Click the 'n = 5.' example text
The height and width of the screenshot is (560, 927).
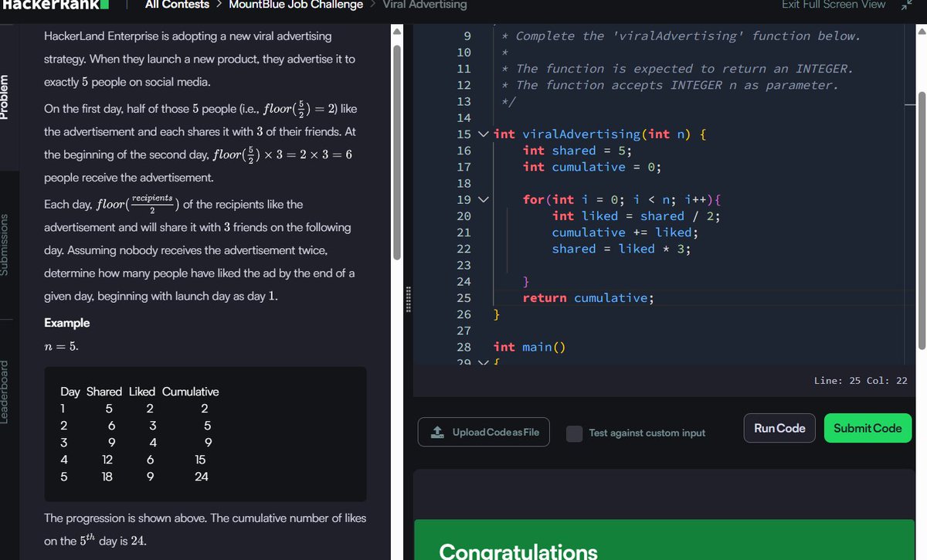pyautogui.click(x=61, y=347)
